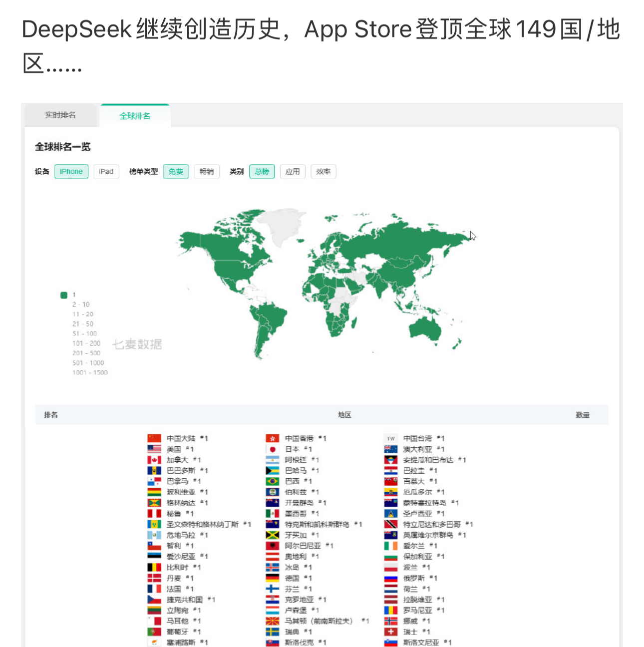644x647 pixels.
Task: Click the Norway flag next to 挪威
Action: tap(391, 621)
